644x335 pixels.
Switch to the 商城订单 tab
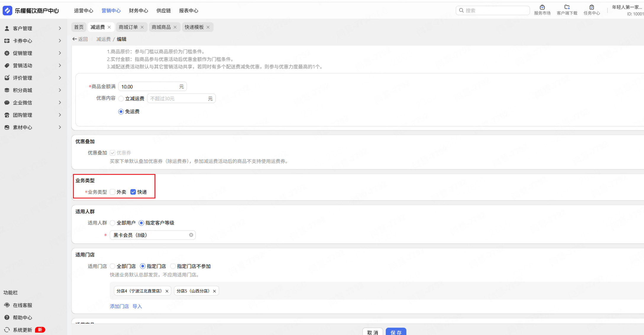pos(128,27)
